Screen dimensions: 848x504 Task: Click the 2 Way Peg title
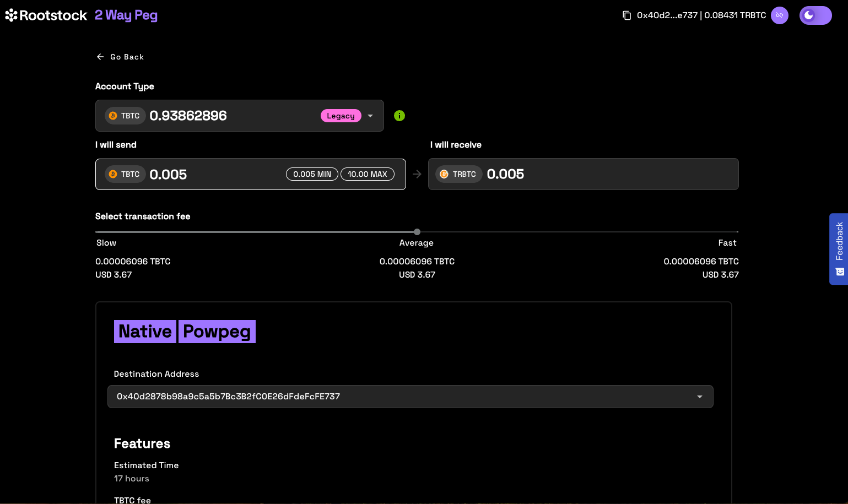point(126,15)
